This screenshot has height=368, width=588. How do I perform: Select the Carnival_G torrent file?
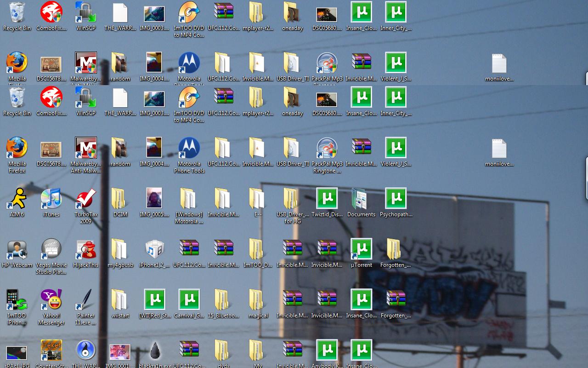tap(189, 299)
